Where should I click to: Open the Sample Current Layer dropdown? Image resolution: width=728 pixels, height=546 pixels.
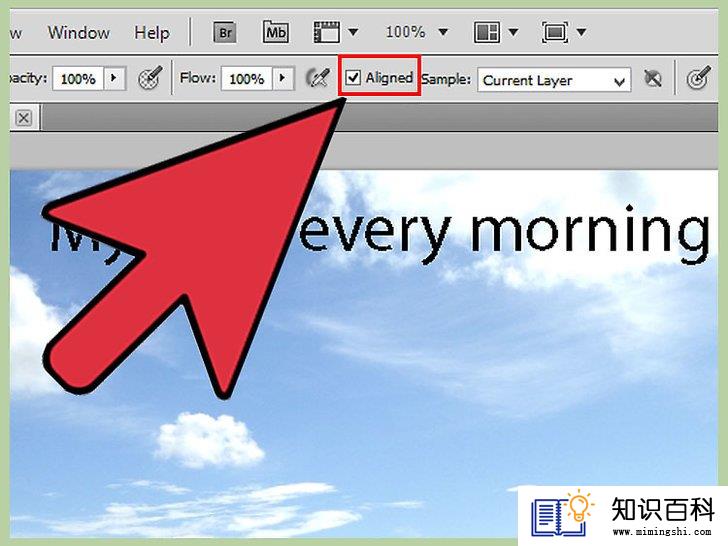point(554,80)
